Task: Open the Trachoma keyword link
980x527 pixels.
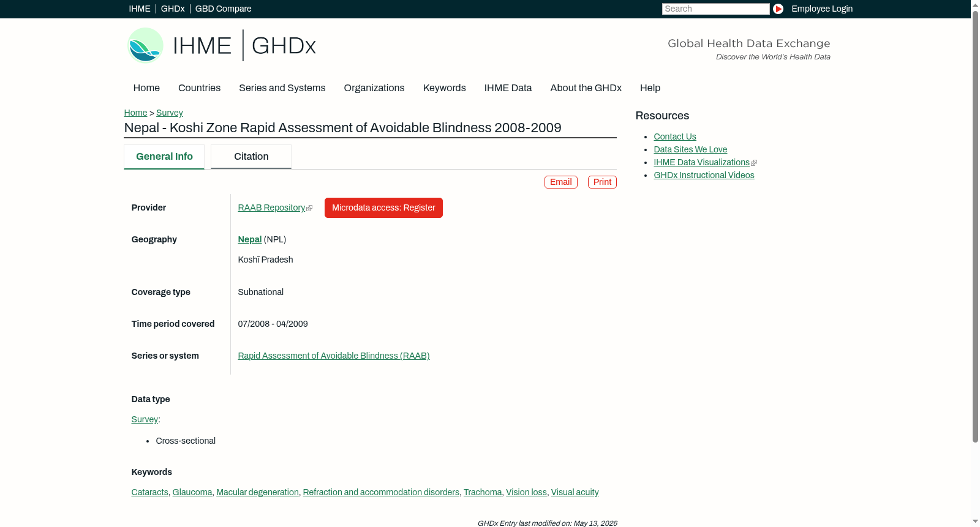Action: click(483, 492)
